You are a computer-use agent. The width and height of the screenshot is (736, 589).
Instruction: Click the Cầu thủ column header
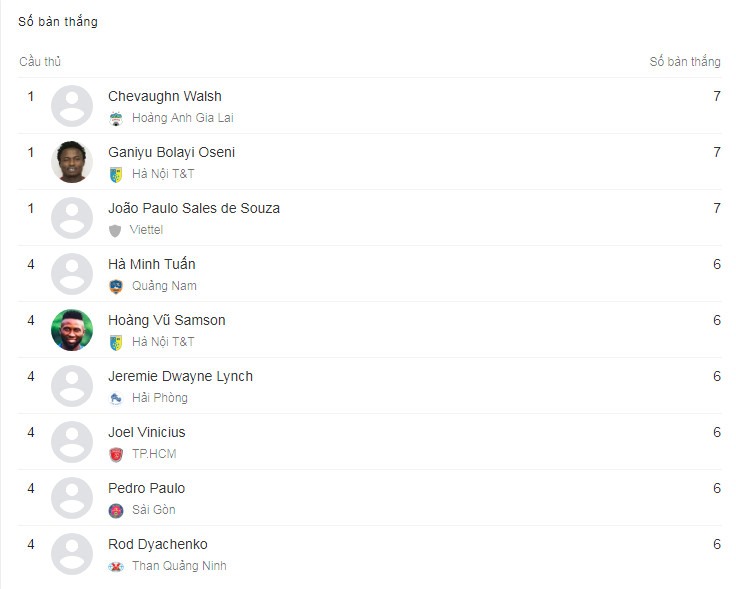tap(40, 61)
